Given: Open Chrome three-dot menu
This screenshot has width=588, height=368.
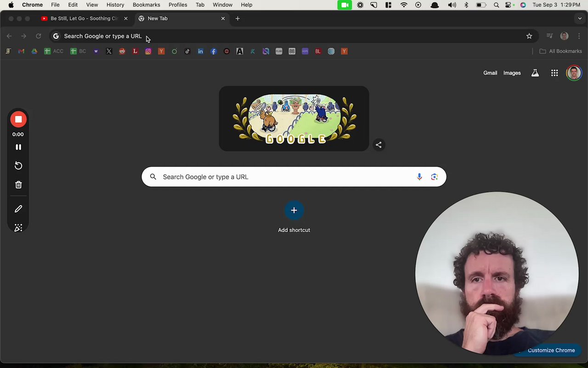Looking at the screenshot, I should click(x=579, y=36).
